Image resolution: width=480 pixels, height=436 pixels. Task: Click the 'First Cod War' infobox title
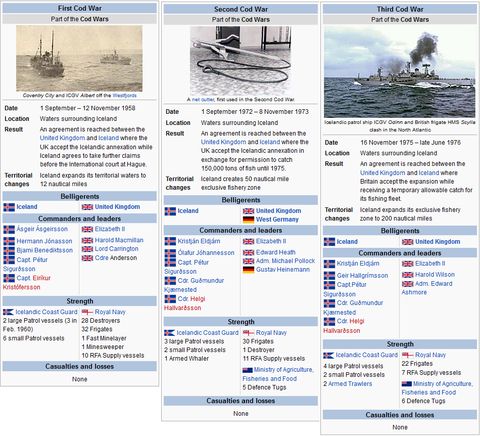tap(80, 8)
